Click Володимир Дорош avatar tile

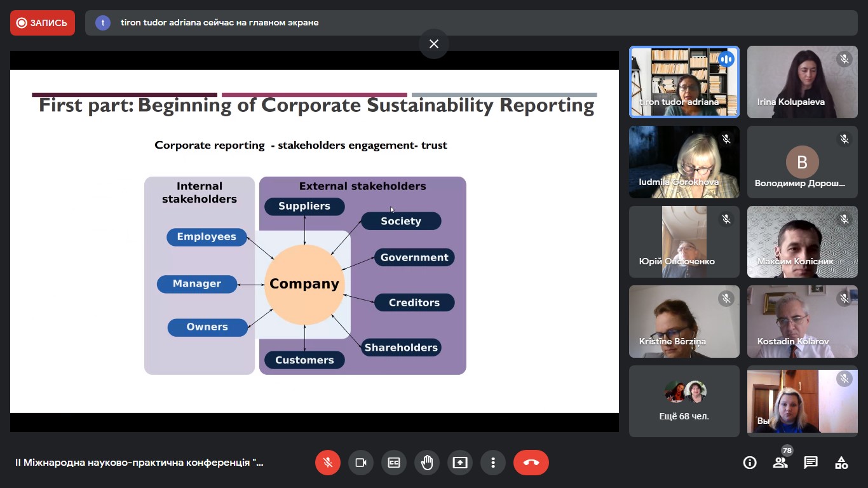[x=802, y=162]
